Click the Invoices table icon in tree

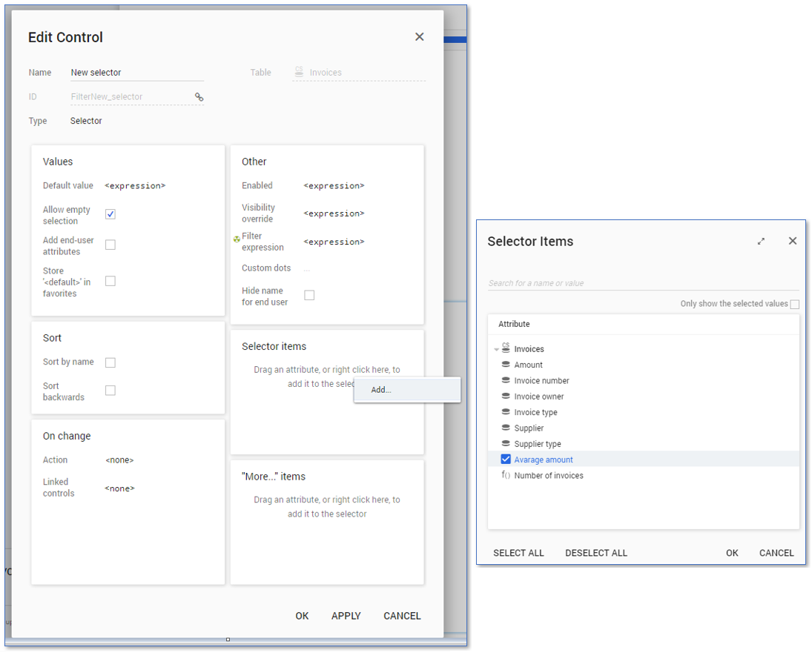click(506, 348)
